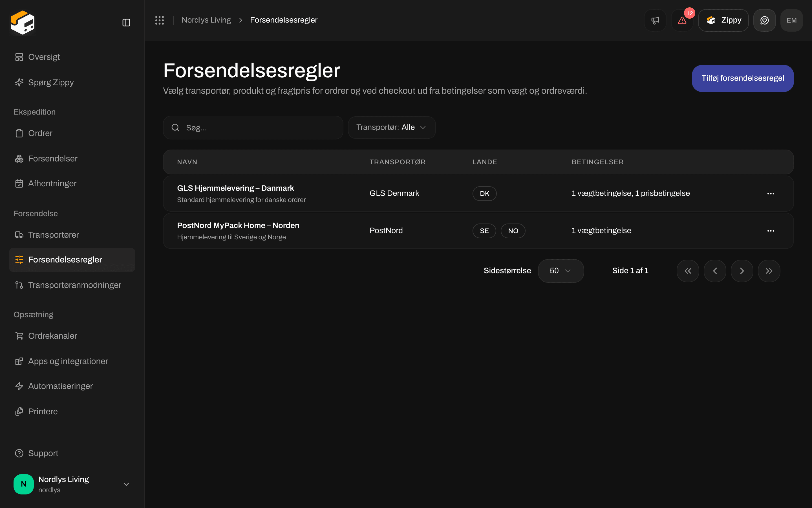Open Ordrekanaler settings
The width and height of the screenshot is (812, 508).
(72, 336)
